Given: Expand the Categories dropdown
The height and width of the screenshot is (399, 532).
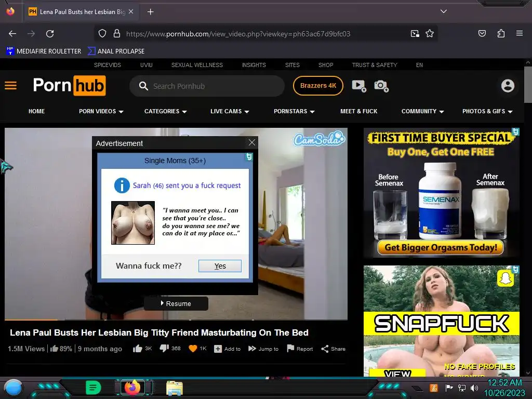Looking at the screenshot, I should click(166, 111).
